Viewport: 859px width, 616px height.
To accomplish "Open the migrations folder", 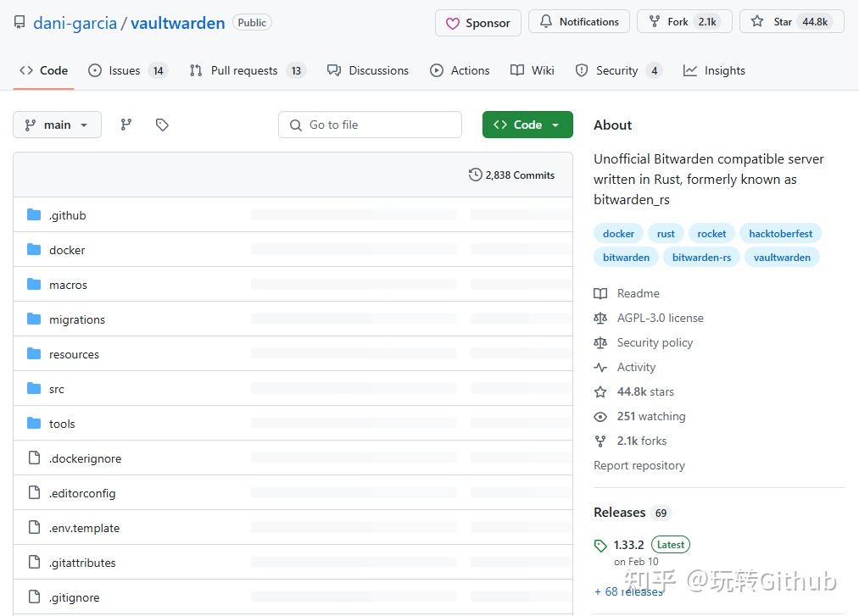I will [x=76, y=319].
